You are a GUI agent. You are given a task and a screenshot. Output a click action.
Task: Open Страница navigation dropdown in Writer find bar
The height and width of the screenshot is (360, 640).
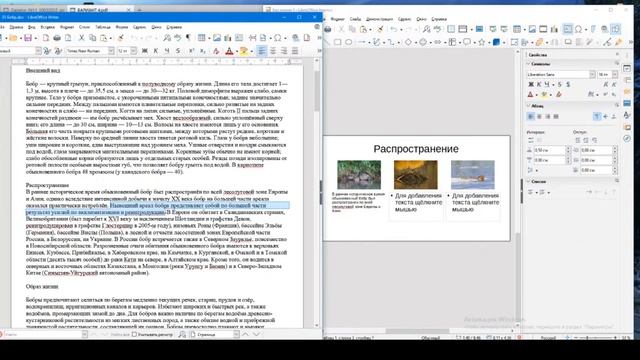click(x=236, y=335)
